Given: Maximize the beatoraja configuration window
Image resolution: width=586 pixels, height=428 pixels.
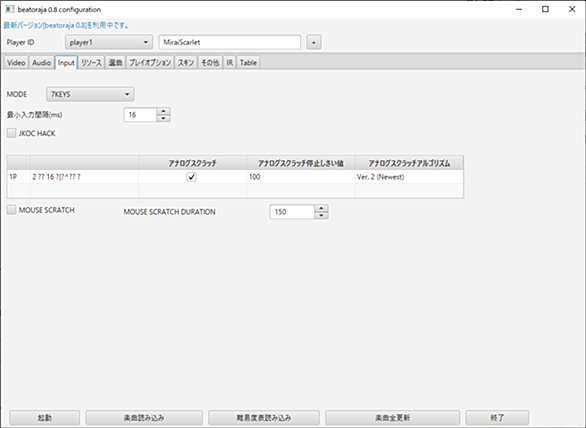Looking at the screenshot, I should click(x=545, y=9).
